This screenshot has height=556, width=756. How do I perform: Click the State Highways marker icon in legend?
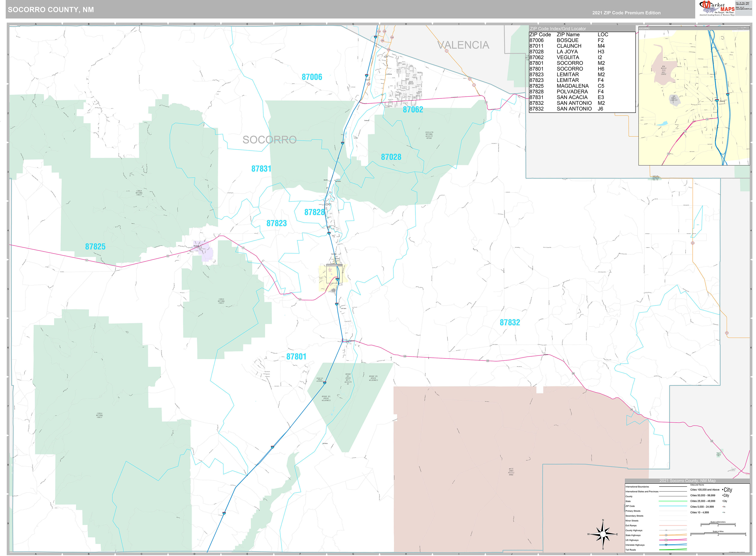(666, 535)
